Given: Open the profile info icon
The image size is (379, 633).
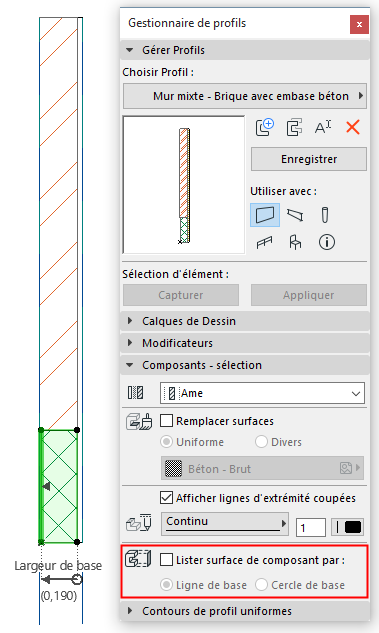Looking at the screenshot, I should tap(327, 243).
